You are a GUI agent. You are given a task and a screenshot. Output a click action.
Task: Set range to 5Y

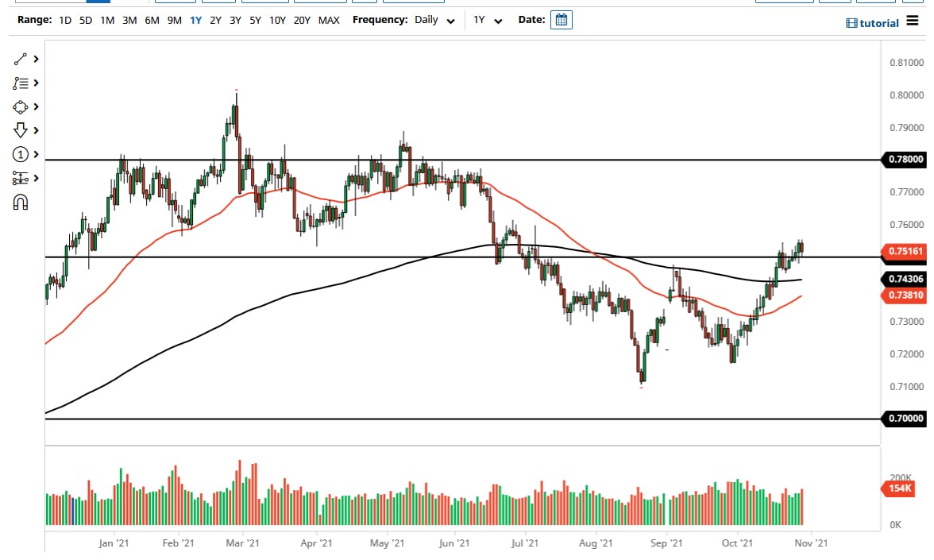(x=255, y=21)
